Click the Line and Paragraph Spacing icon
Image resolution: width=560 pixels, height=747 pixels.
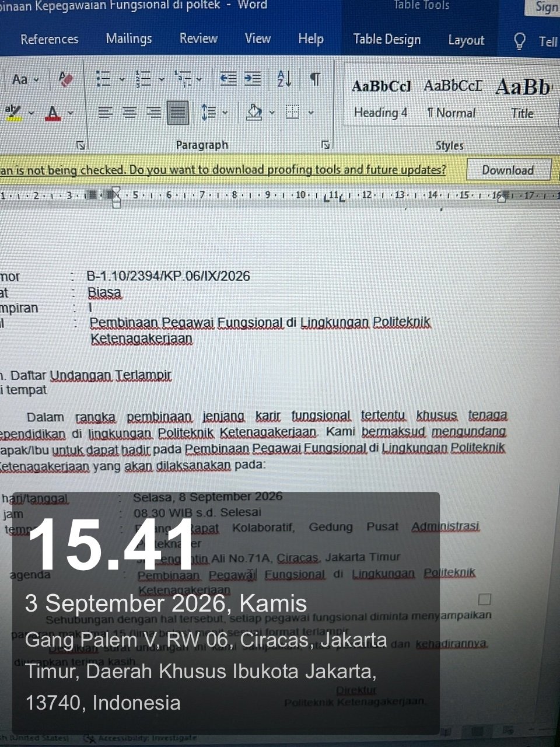click(x=208, y=112)
